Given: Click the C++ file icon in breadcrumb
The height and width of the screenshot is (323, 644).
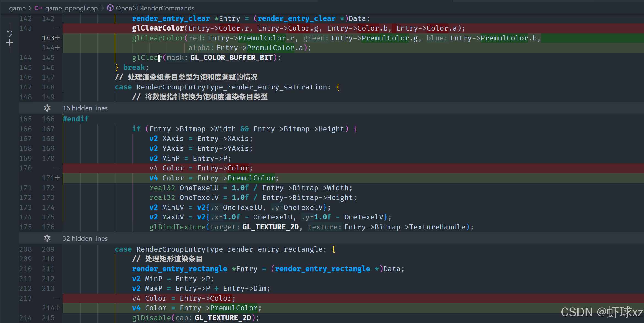Looking at the screenshot, I should (38, 8).
